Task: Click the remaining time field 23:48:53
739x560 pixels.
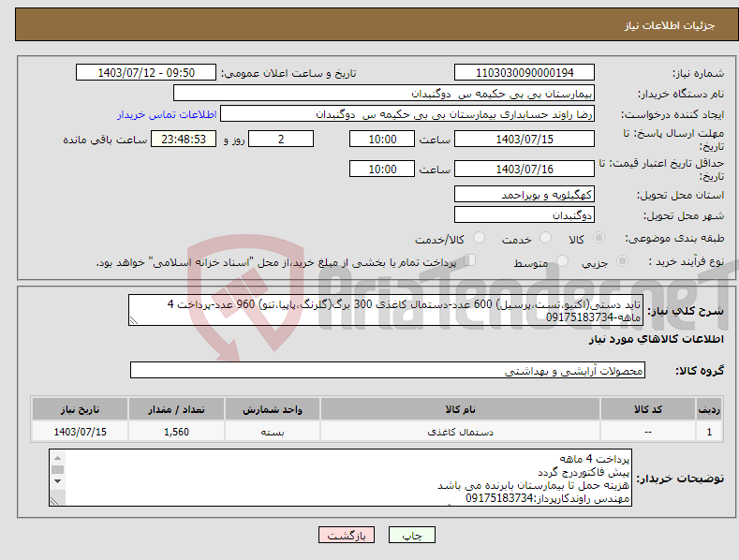Action: (184, 139)
